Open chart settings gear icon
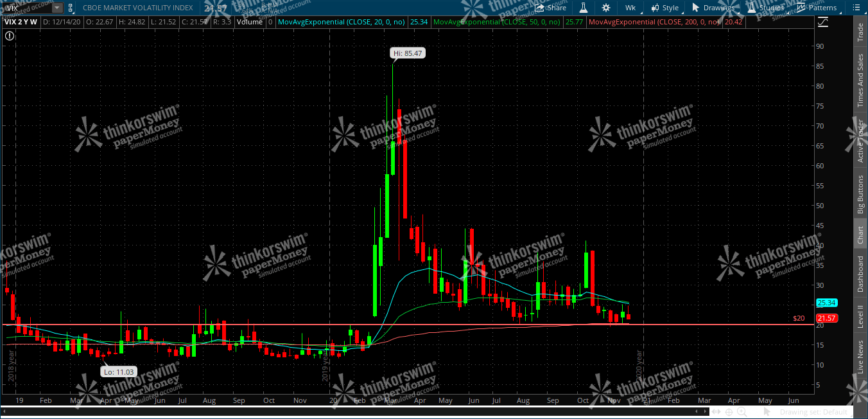868x419 pixels. 606,8
